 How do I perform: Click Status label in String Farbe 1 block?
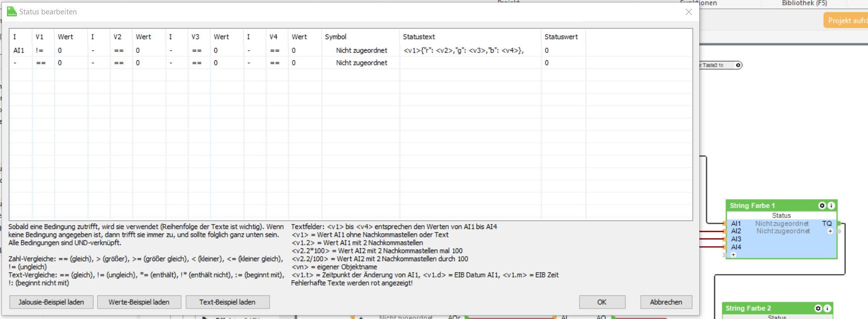click(x=781, y=216)
